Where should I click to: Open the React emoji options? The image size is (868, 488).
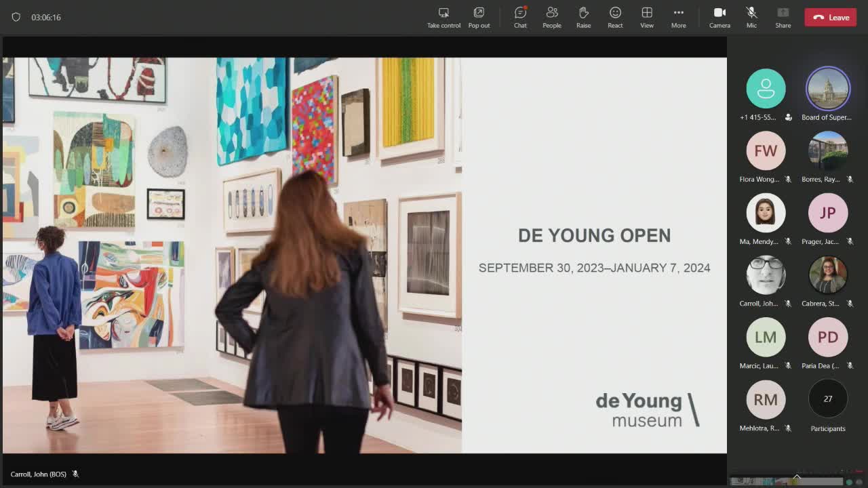615,18
